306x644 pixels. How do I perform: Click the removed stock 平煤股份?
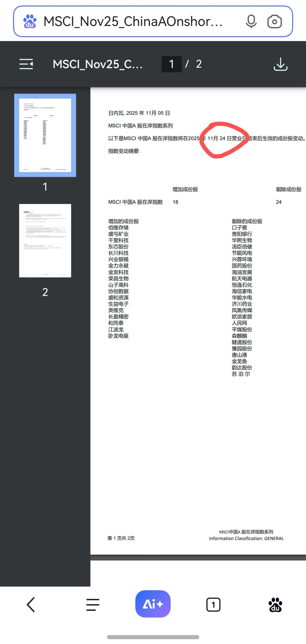click(242, 329)
